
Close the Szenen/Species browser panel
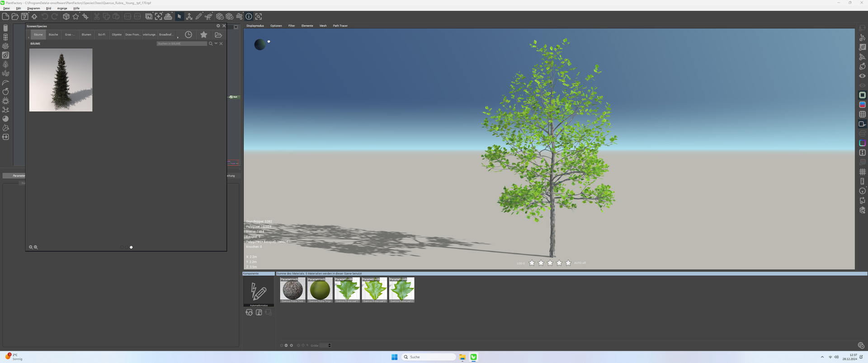224,26
